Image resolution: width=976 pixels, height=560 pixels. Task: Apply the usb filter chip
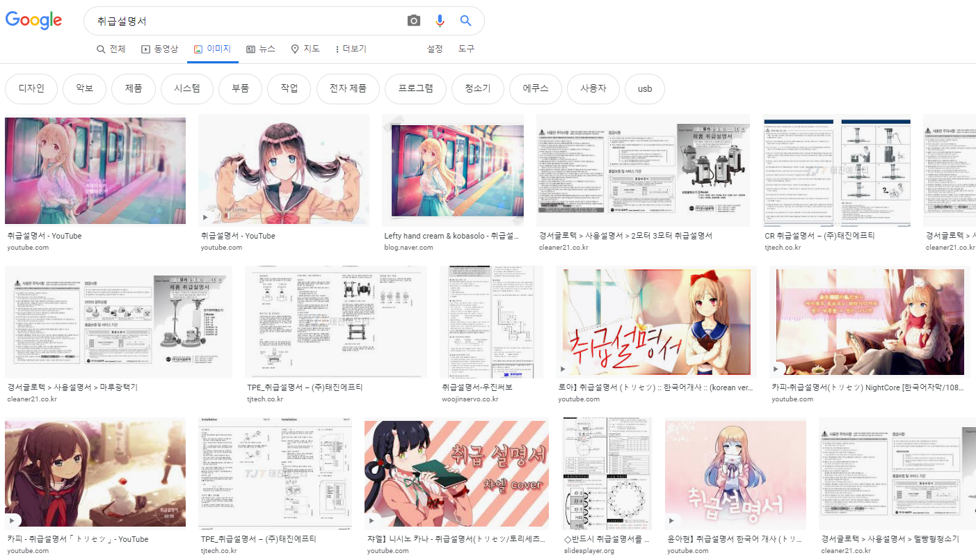point(645,88)
